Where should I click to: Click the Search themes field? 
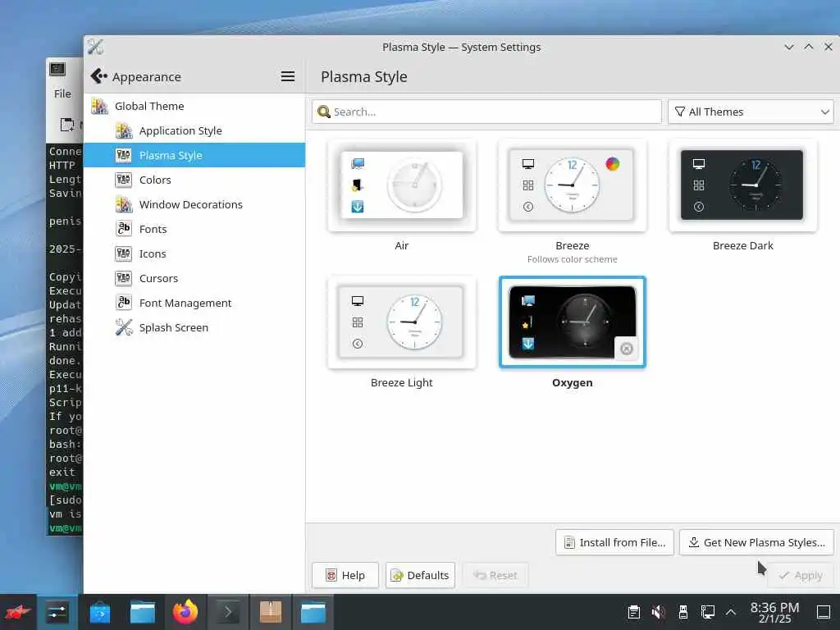pyautogui.click(x=486, y=112)
